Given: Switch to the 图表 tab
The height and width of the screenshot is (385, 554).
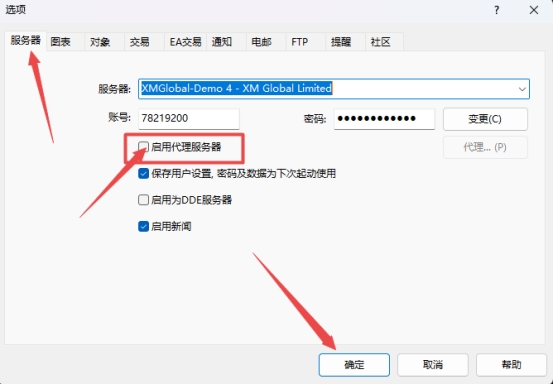Looking at the screenshot, I should 65,42.
